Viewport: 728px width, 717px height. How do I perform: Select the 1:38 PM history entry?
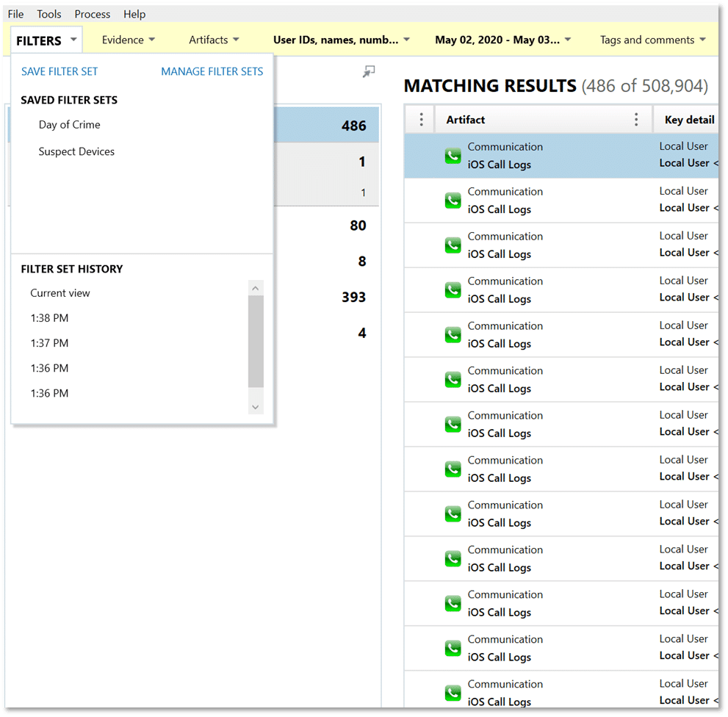pyautogui.click(x=49, y=318)
